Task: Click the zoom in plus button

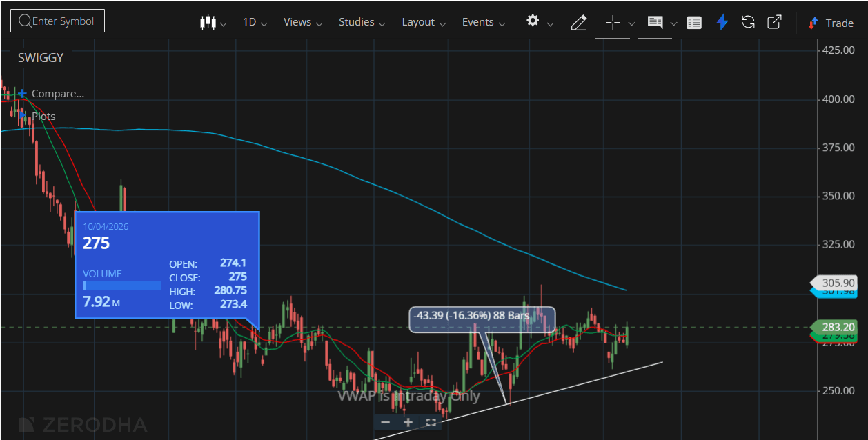Action: point(408,422)
